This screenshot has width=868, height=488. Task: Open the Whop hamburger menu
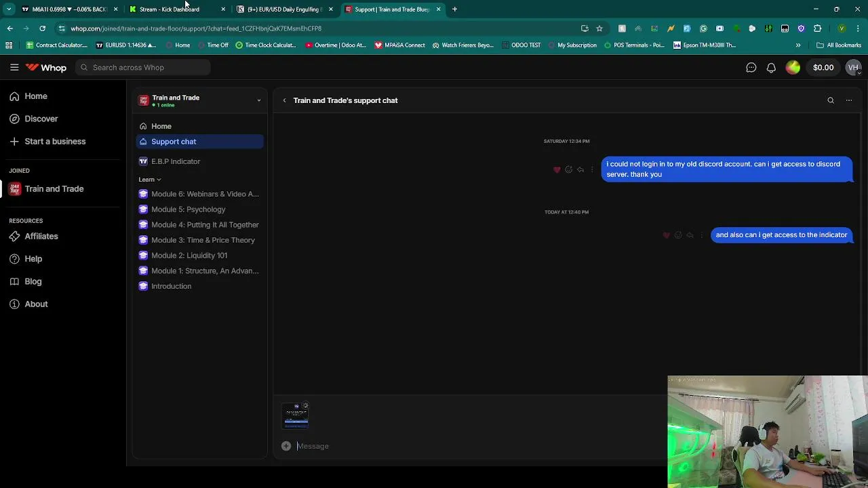coord(14,67)
